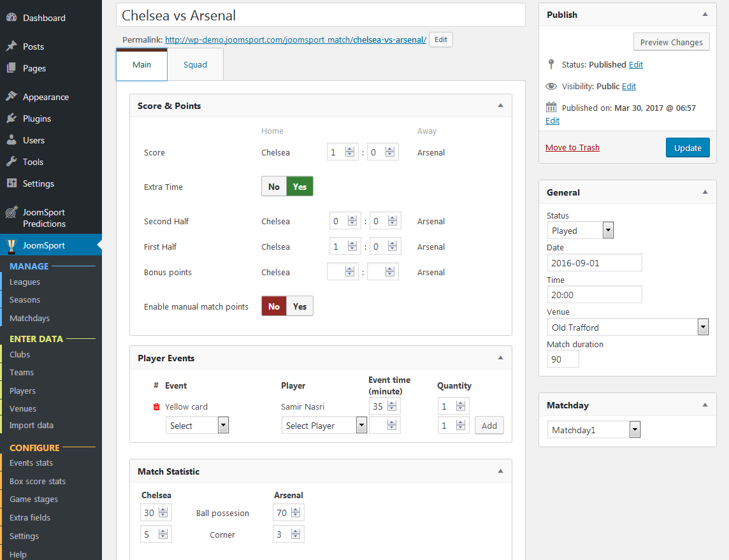Image resolution: width=729 pixels, height=560 pixels.
Task: Click the Chelsea home score stepper
Action: pyautogui.click(x=350, y=152)
